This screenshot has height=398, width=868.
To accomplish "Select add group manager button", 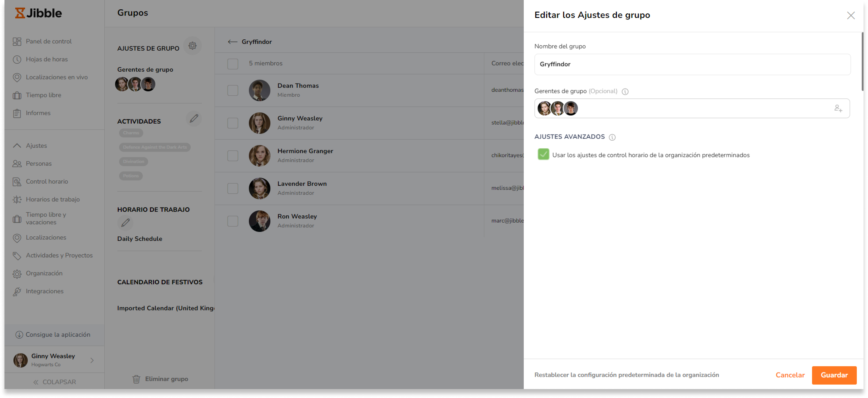I will (839, 108).
